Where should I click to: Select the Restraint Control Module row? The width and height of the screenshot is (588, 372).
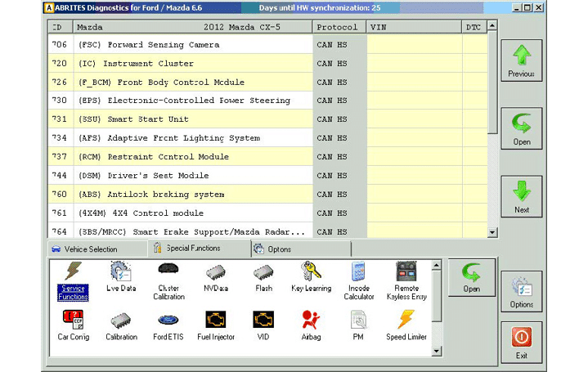(x=180, y=157)
